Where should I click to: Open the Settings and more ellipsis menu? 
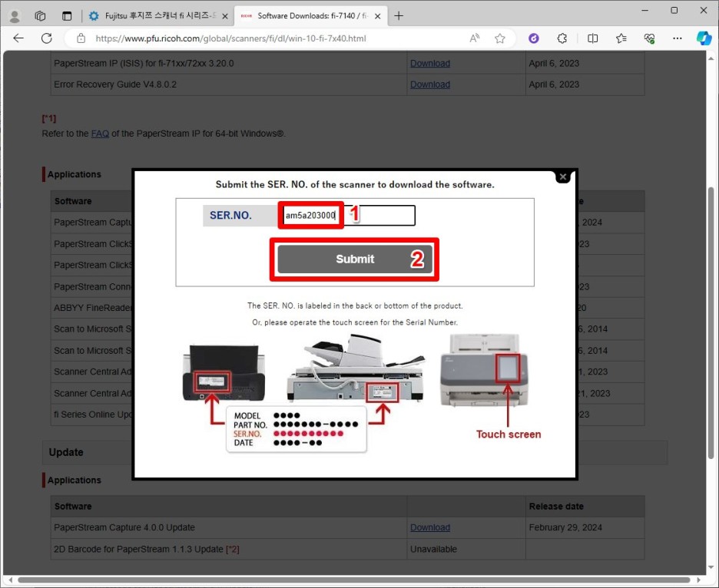click(678, 38)
